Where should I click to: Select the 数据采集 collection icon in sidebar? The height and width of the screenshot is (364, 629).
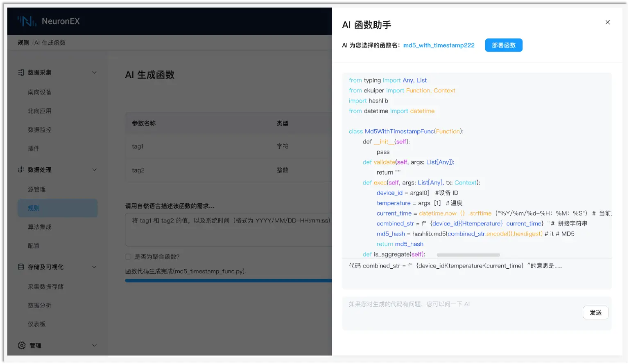pos(21,72)
